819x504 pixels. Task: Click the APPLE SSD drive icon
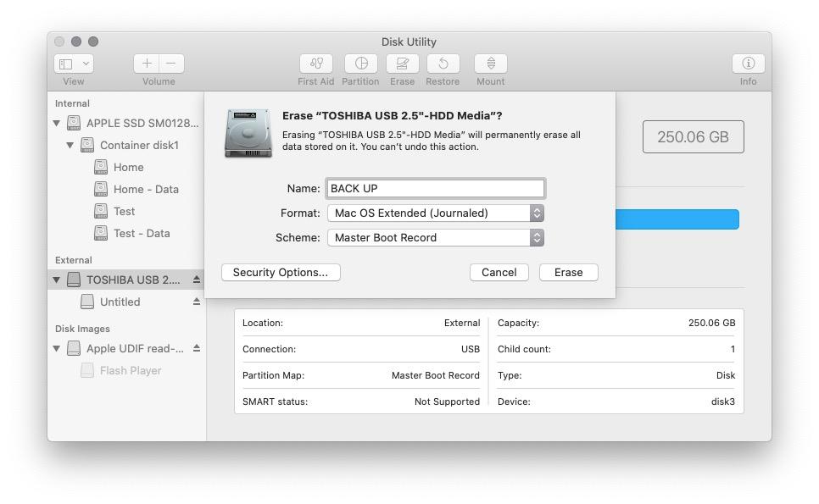click(x=74, y=123)
